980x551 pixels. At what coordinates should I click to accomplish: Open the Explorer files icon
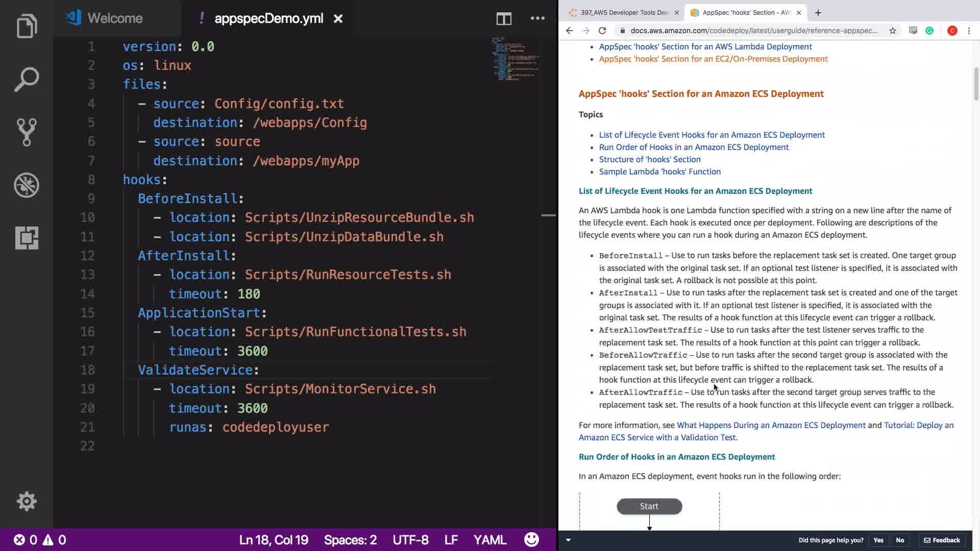coord(27,26)
